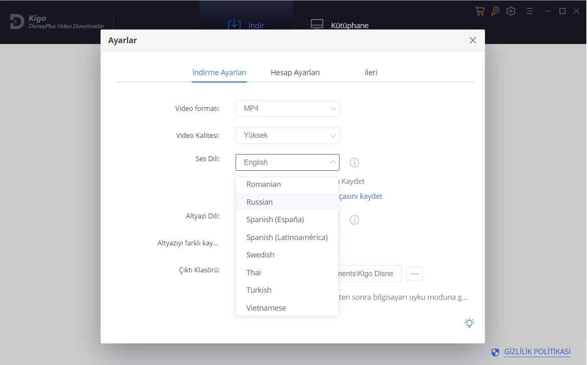Image resolution: width=588 pixels, height=365 pixels.
Task: Click the info icon beside Ses Dili
Action: (x=354, y=163)
